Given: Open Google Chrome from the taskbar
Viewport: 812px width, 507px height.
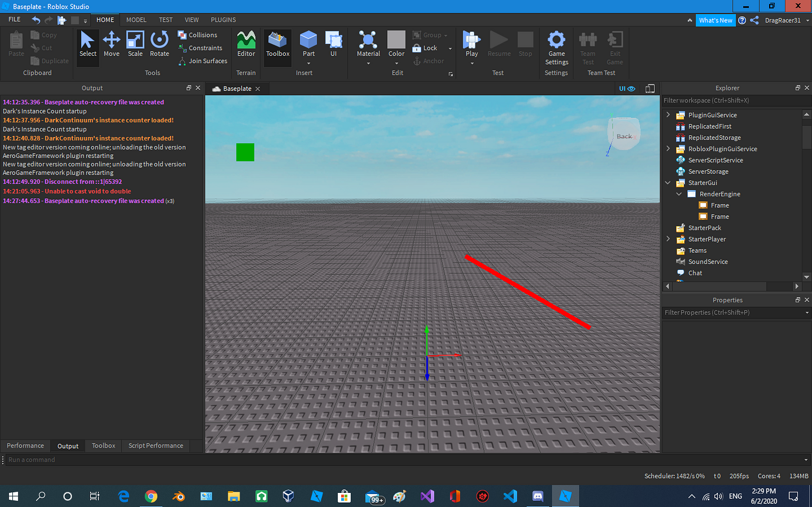Looking at the screenshot, I should coord(151,496).
